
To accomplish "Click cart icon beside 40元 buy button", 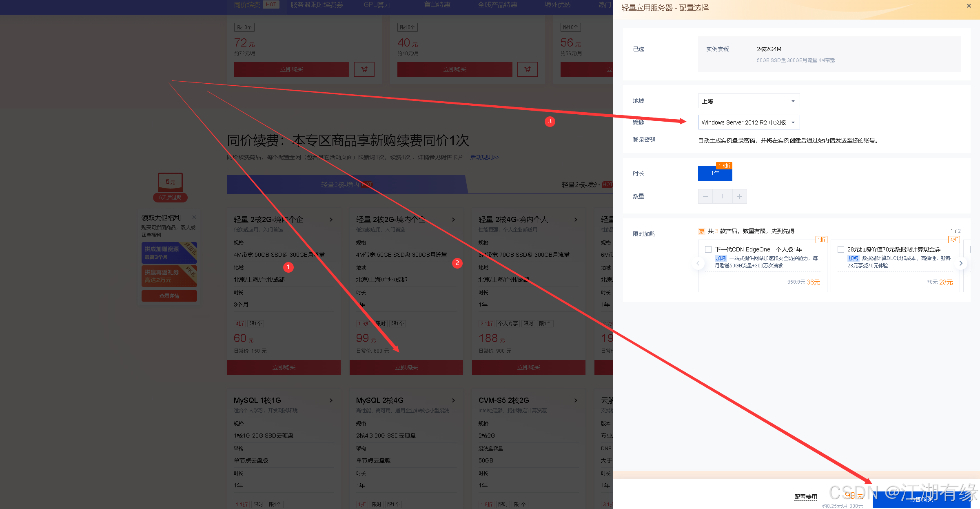I will click(527, 69).
